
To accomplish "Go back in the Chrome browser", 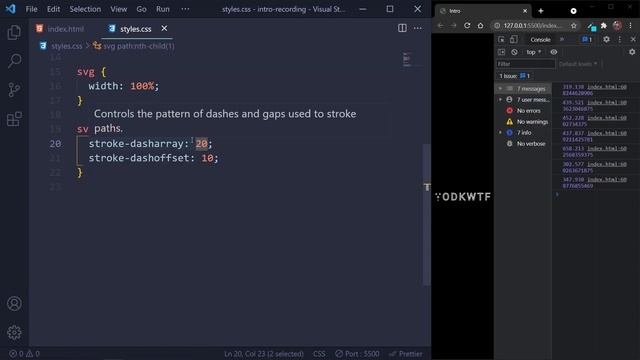I will pyautogui.click(x=440, y=25).
